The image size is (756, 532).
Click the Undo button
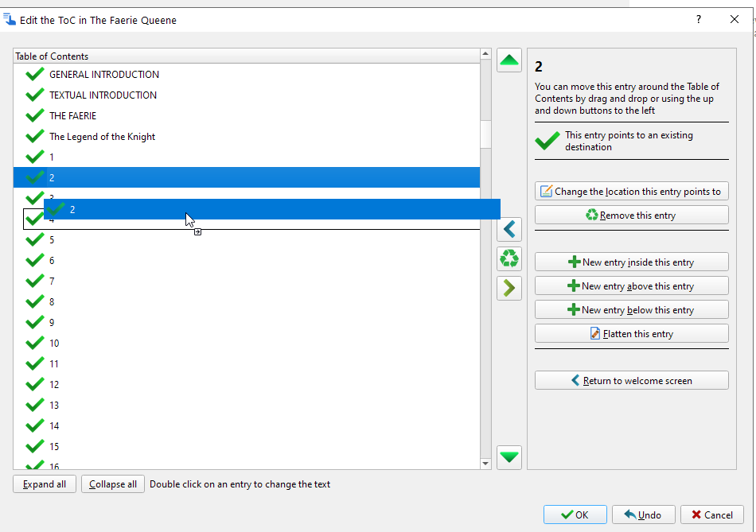pos(644,515)
